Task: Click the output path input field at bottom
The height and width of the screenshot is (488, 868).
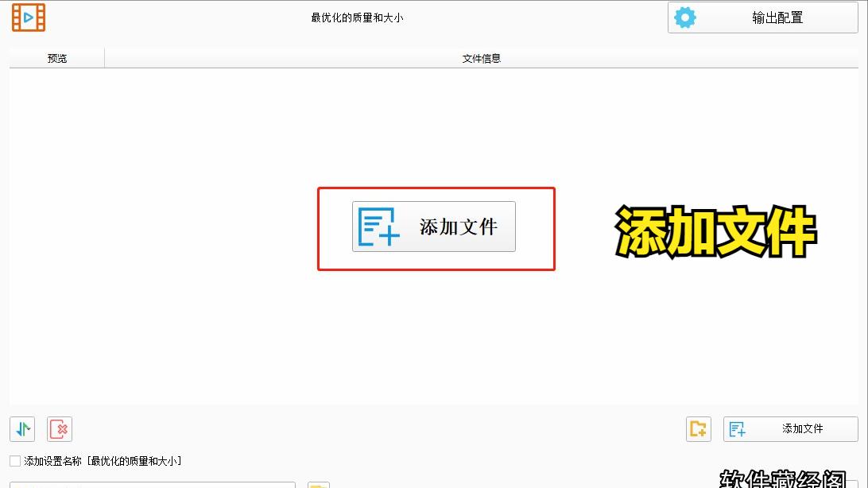Action: (x=151, y=483)
